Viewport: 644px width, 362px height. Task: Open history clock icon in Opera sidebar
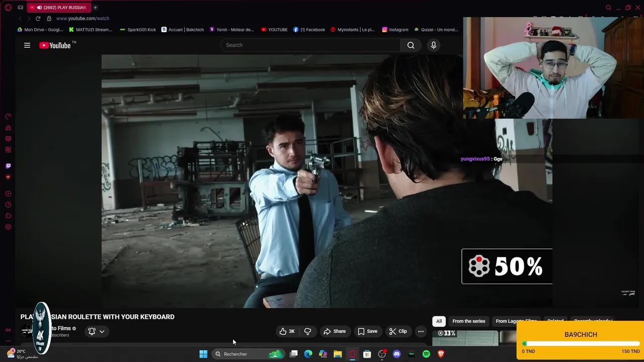click(8, 205)
